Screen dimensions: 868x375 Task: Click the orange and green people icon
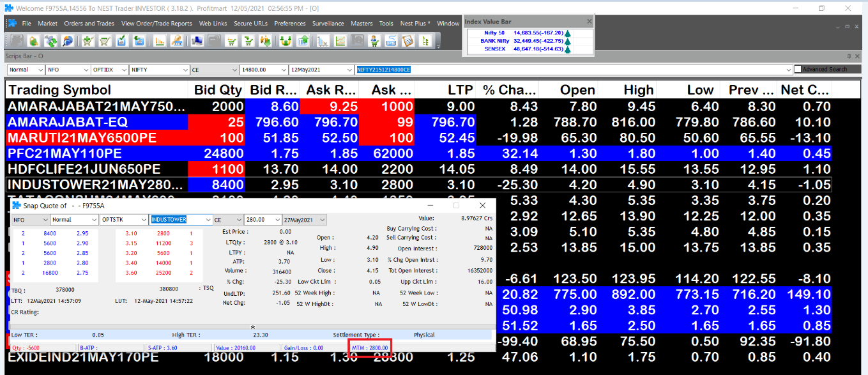(265, 41)
